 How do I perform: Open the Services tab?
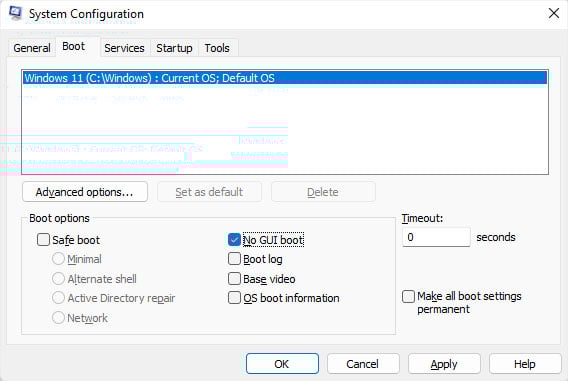point(124,48)
